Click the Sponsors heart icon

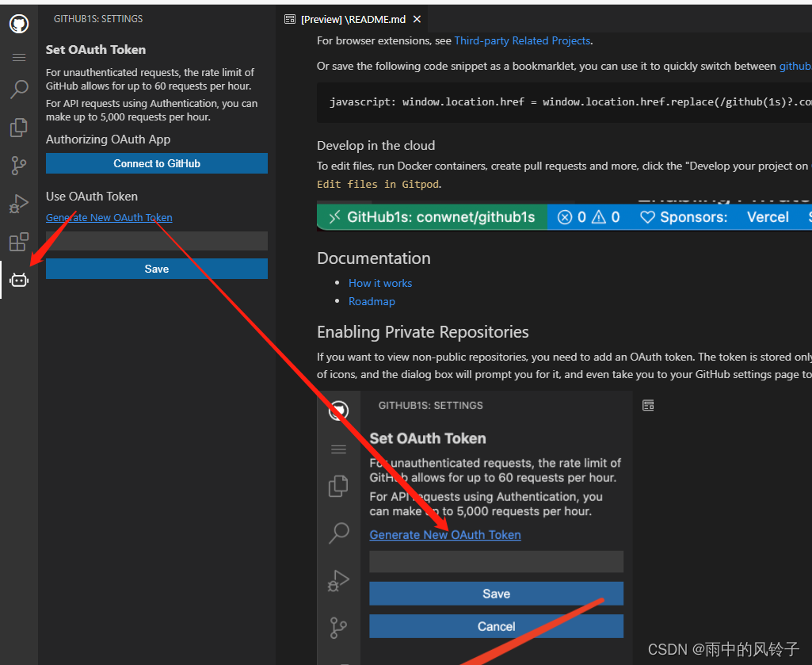(x=647, y=217)
